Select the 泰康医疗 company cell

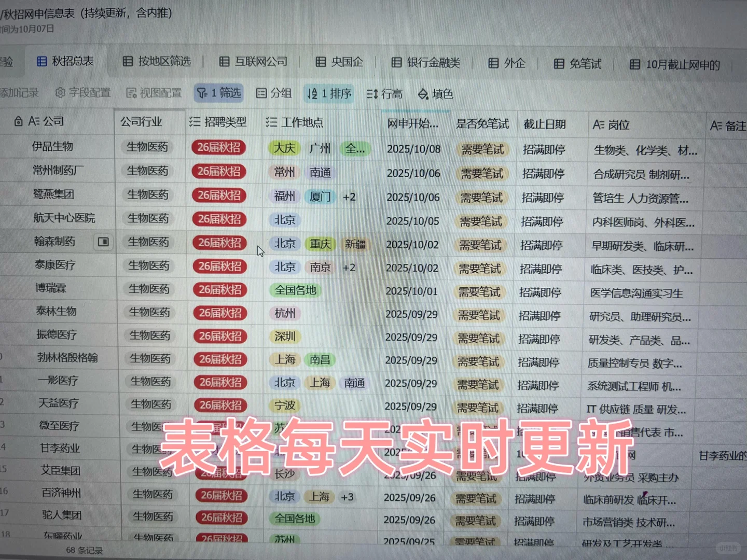coord(56,265)
